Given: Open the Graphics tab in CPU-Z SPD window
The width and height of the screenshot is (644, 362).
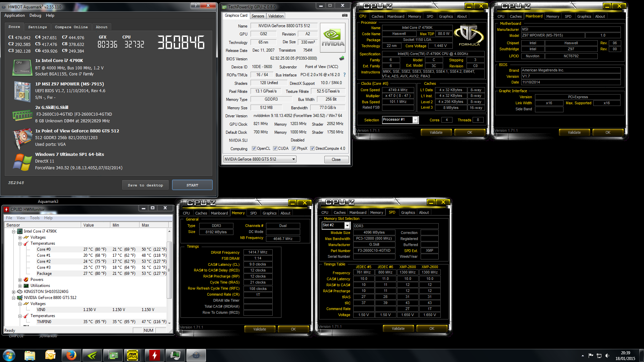Looking at the screenshot, I should coord(408,213).
